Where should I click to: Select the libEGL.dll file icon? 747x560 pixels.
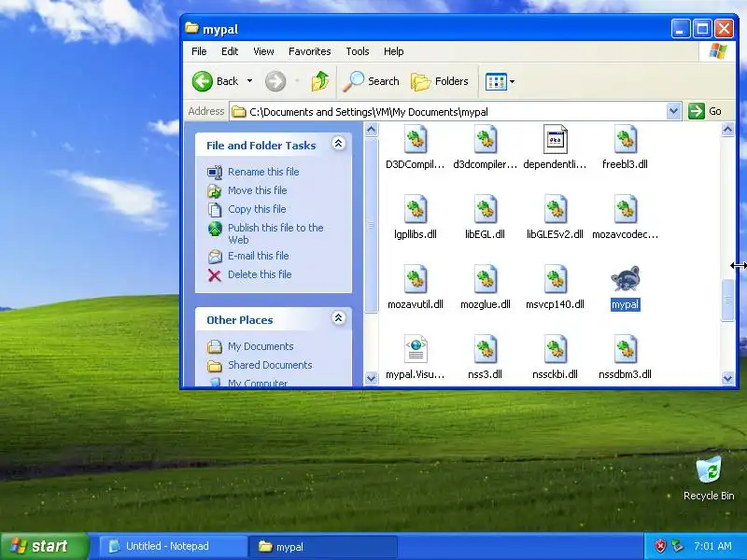tap(485, 209)
